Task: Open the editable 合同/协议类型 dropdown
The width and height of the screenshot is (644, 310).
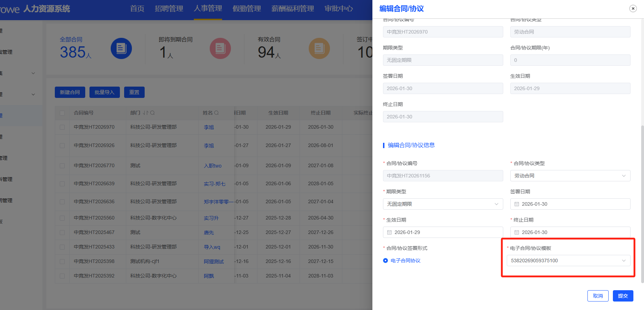Action: pyautogui.click(x=570, y=176)
